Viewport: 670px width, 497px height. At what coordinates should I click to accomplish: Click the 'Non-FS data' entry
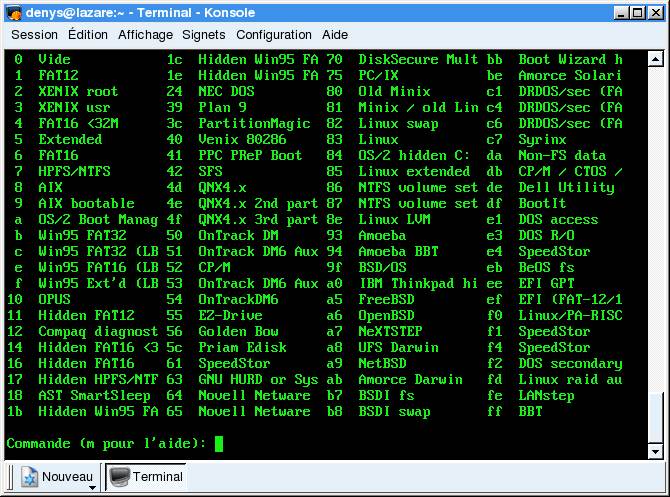click(562, 156)
